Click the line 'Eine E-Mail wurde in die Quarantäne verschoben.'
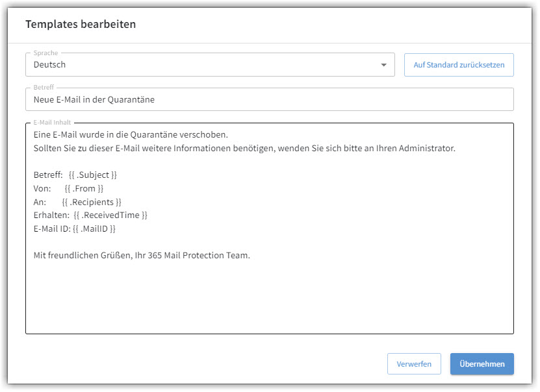The height and width of the screenshot is (392, 540). click(x=131, y=135)
